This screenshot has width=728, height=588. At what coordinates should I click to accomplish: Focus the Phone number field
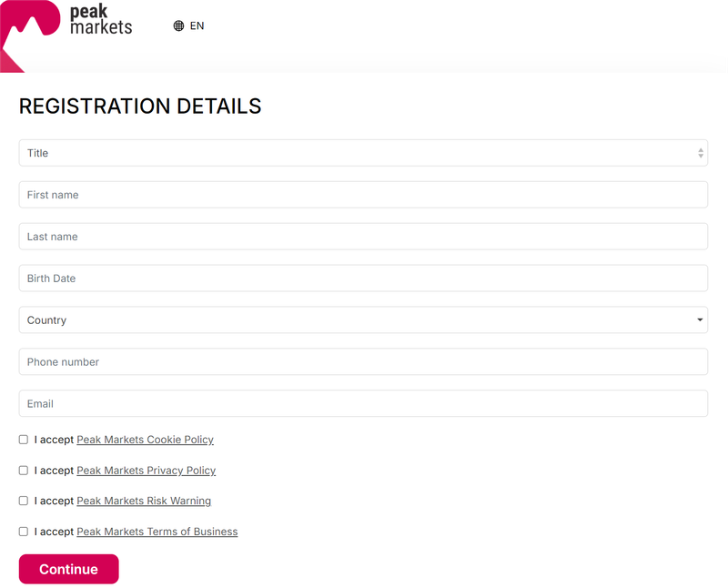coord(363,361)
